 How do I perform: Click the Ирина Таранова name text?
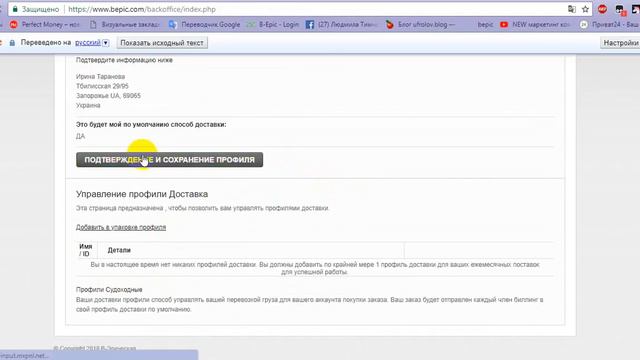[100, 76]
